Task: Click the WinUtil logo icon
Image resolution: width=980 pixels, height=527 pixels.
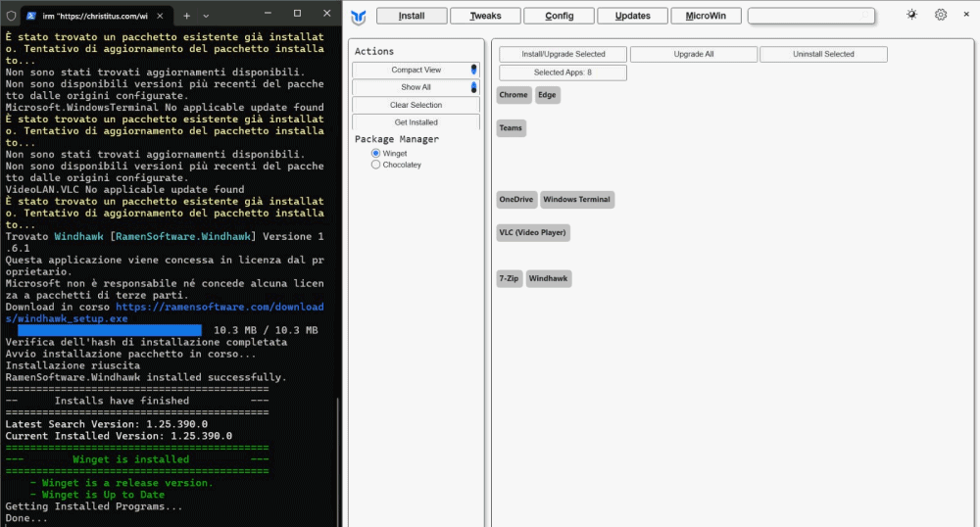Action: (358, 17)
